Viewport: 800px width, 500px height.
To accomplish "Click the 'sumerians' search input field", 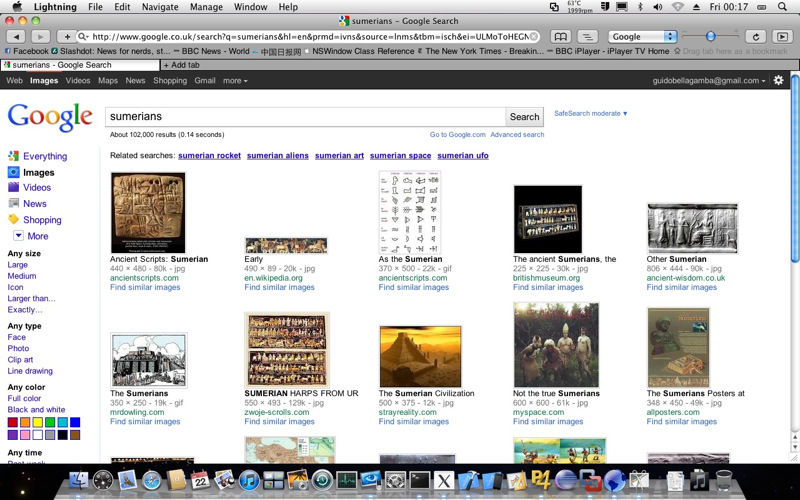I will [x=305, y=117].
